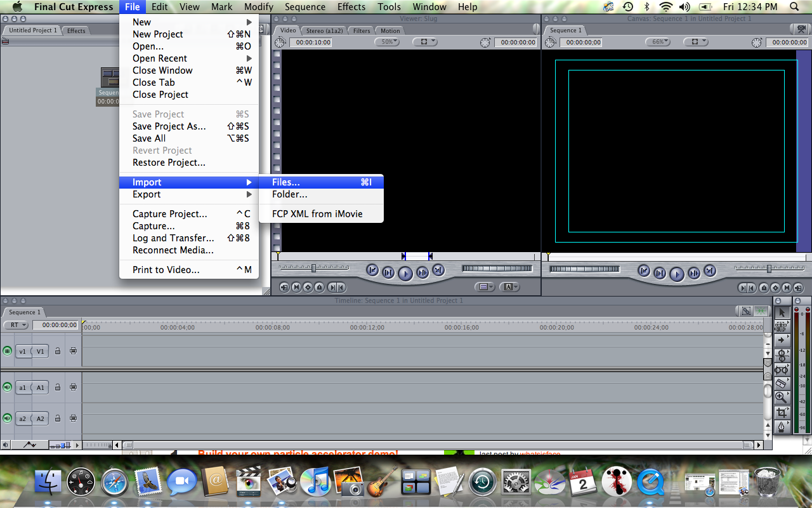This screenshot has height=508, width=812.
Task: Open Stereo (a1a2) tab in Viewer
Action: click(324, 30)
